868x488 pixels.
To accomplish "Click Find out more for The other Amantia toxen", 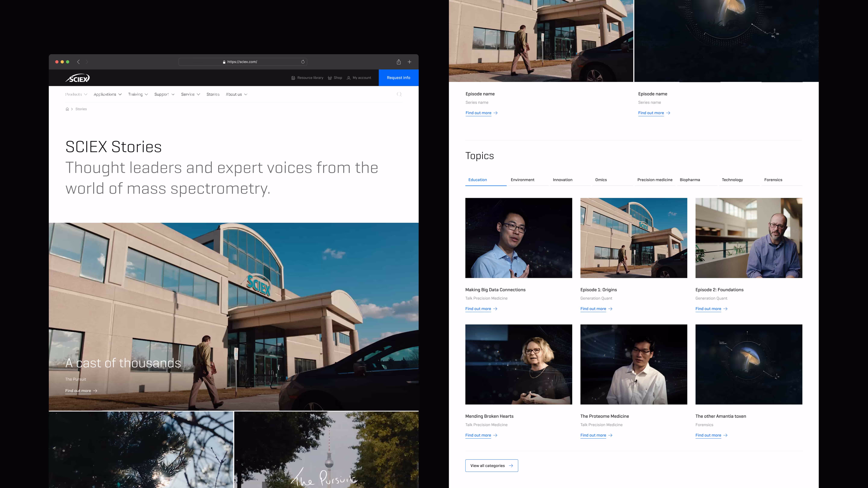I will (x=711, y=435).
